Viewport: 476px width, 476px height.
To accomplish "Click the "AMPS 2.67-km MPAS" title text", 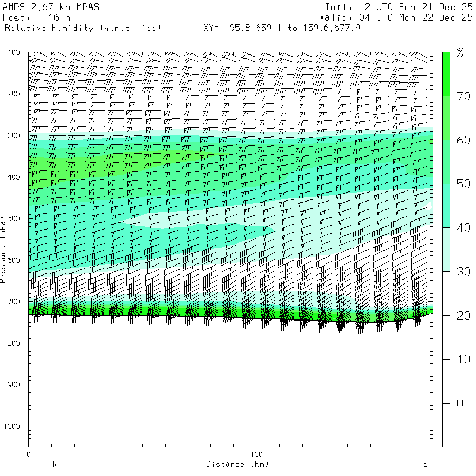I will pos(51,7).
